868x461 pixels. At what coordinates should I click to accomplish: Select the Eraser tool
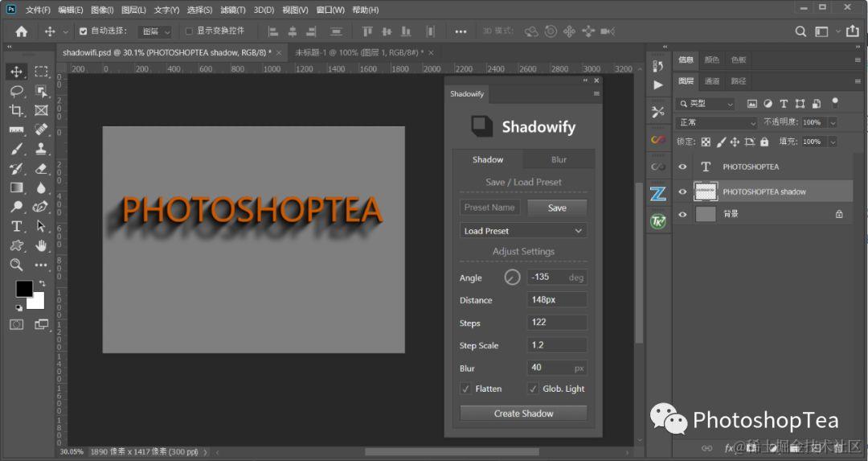(x=41, y=168)
